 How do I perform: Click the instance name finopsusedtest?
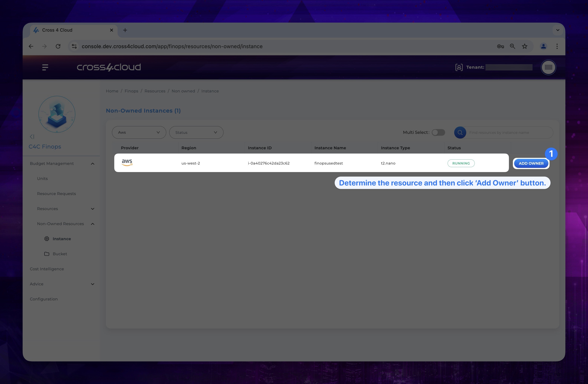(328, 163)
